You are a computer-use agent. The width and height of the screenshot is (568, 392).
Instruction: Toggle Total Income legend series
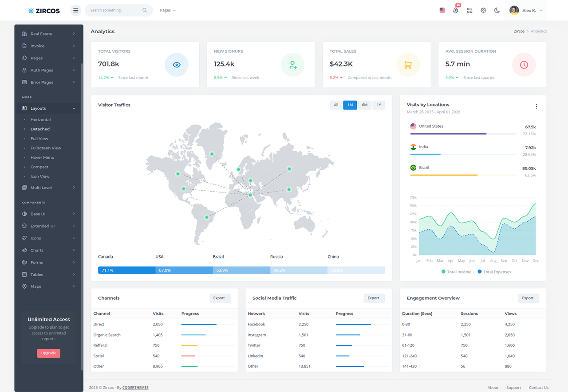[456, 272]
